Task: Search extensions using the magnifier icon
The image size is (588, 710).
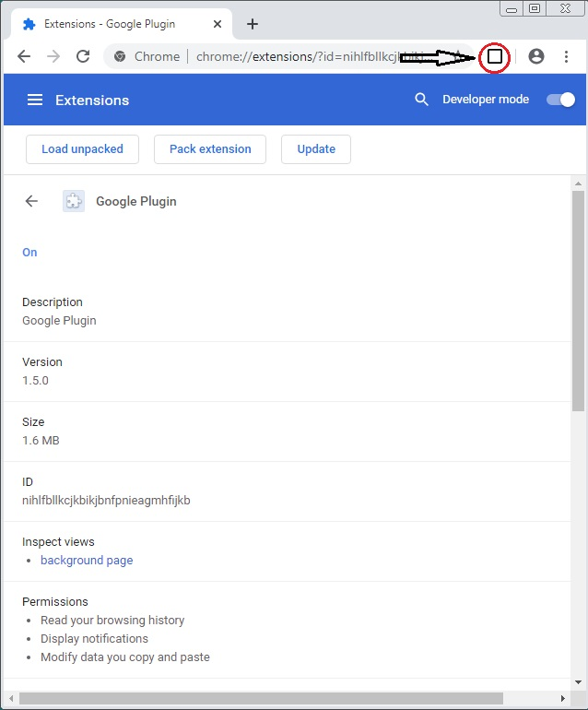Action: [x=421, y=100]
